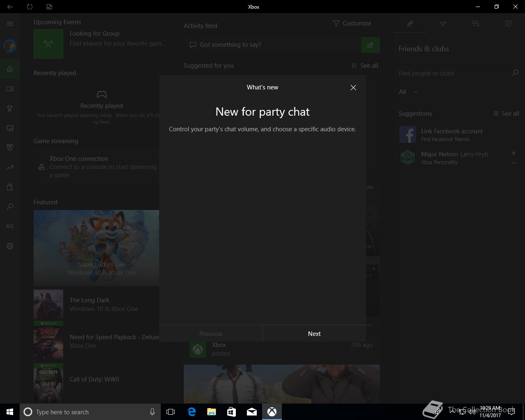The width and height of the screenshot is (525, 420).
Task: Click Find people or clubs search field
Action: (x=453, y=73)
